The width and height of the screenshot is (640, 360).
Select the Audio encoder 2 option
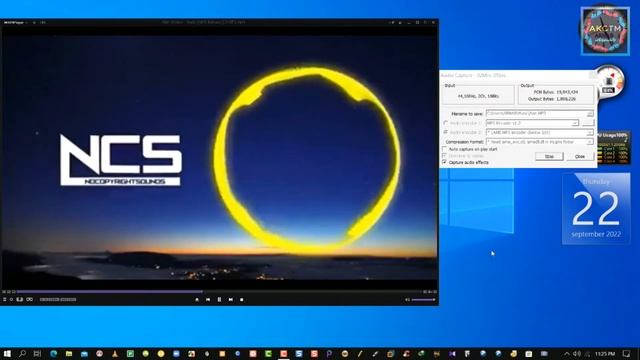point(445,132)
